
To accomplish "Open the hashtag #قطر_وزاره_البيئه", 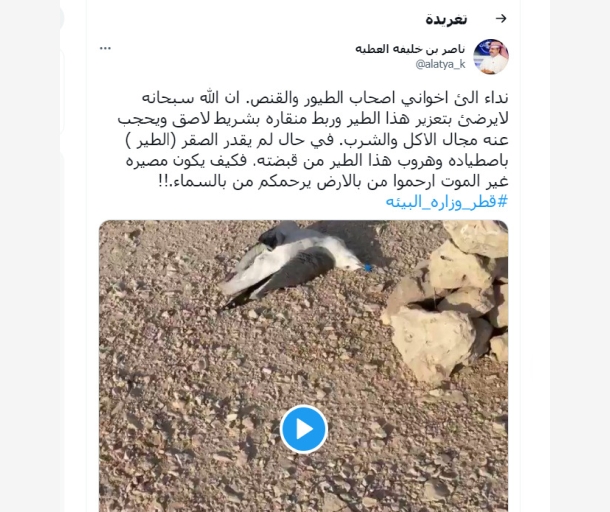I will pos(447,202).
